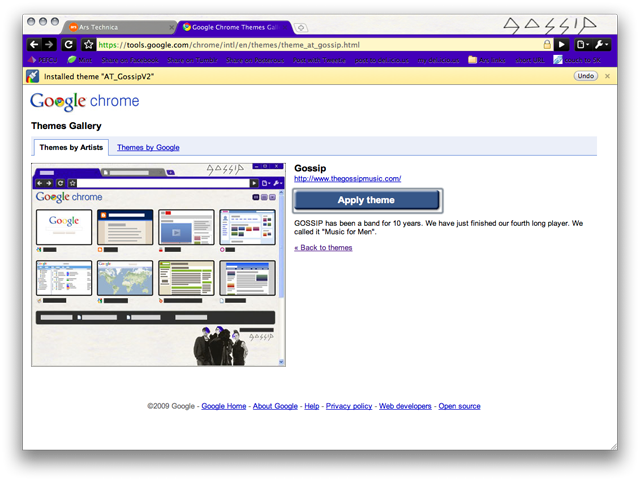Click the Share on Facebook bookmarklet

[130, 60]
